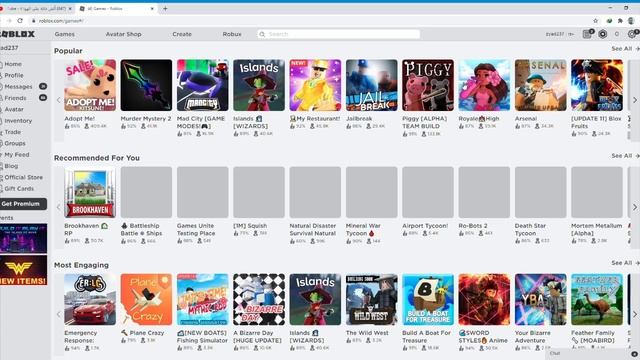Open the Blox Fruits game thumbnail

[597, 85]
